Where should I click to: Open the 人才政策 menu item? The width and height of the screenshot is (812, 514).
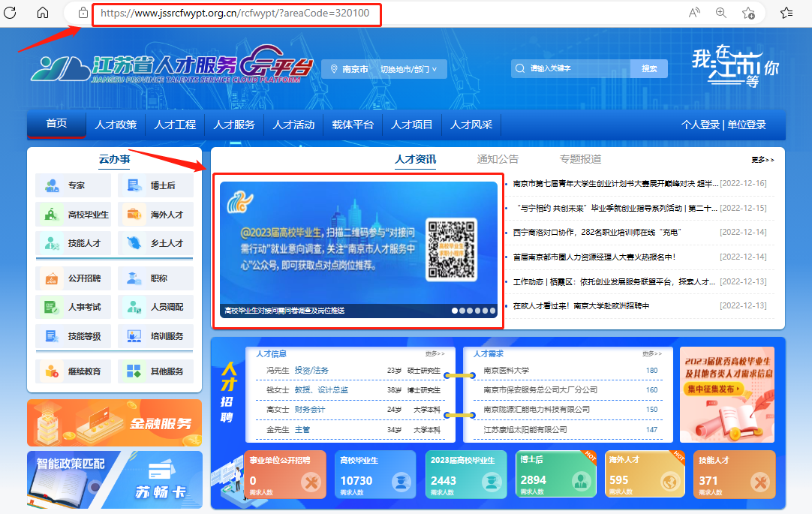(116, 125)
